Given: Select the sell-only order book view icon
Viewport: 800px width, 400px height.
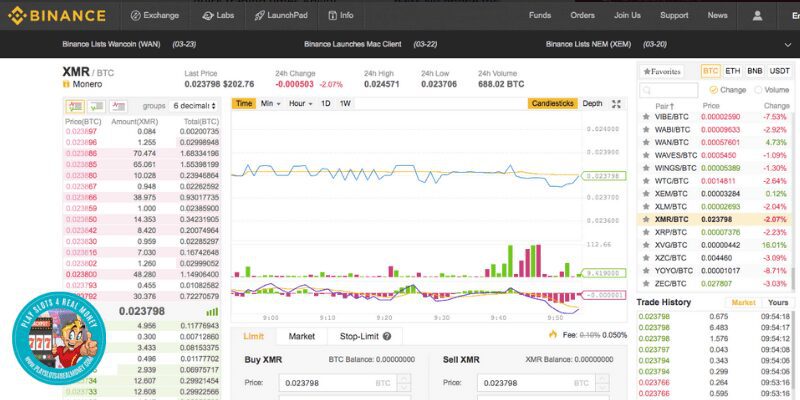Looking at the screenshot, I should pos(118,106).
